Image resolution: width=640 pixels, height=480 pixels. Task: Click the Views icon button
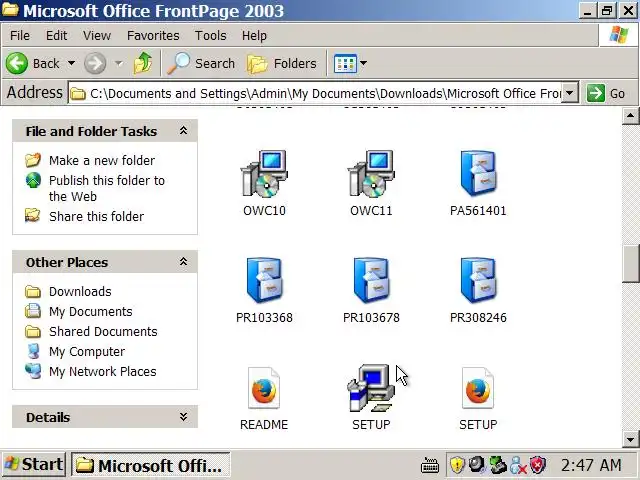tap(345, 64)
